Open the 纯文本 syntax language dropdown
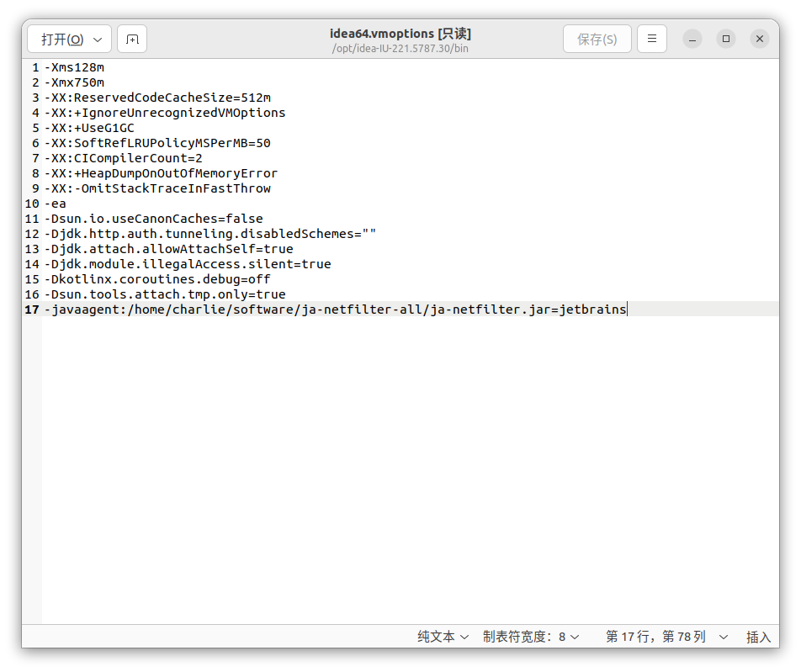This screenshot has height=672, width=801. pyautogui.click(x=443, y=637)
